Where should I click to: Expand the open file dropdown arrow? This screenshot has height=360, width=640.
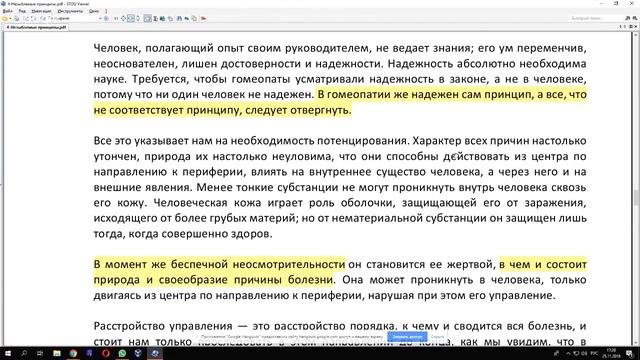[10, 18]
